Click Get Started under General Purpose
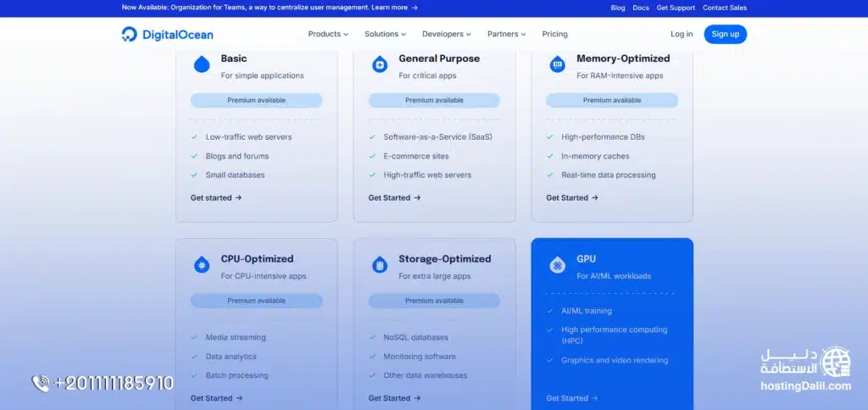 click(394, 197)
